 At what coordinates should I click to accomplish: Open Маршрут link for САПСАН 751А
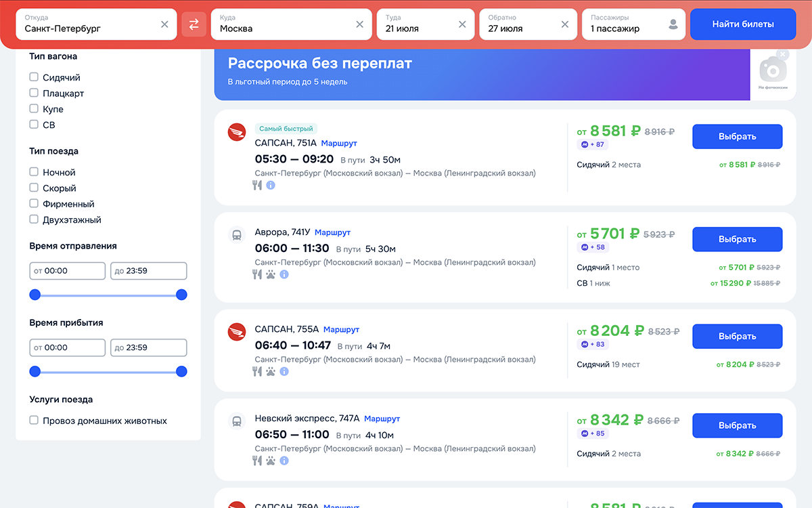tap(339, 144)
